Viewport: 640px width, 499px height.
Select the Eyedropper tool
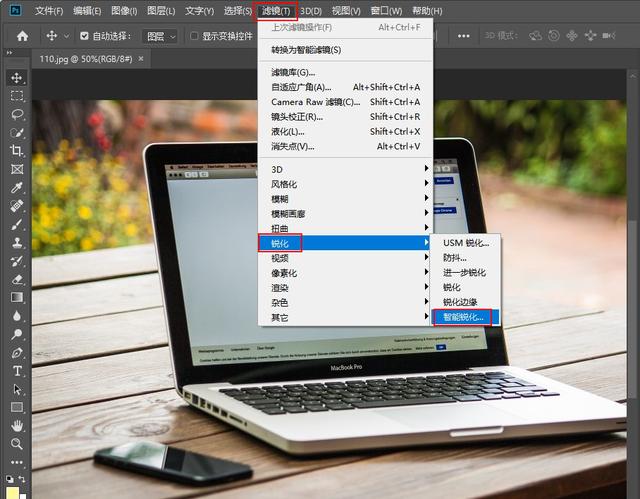click(17, 188)
